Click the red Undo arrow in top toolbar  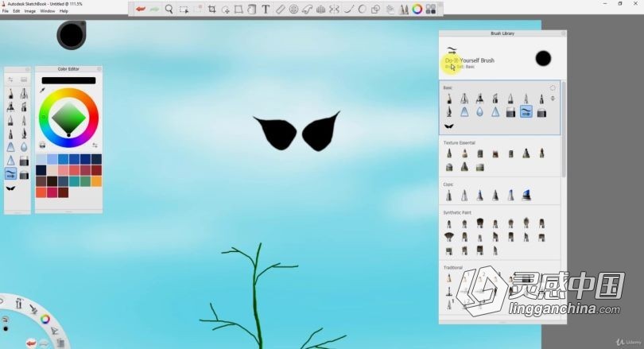pyautogui.click(x=141, y=9)
